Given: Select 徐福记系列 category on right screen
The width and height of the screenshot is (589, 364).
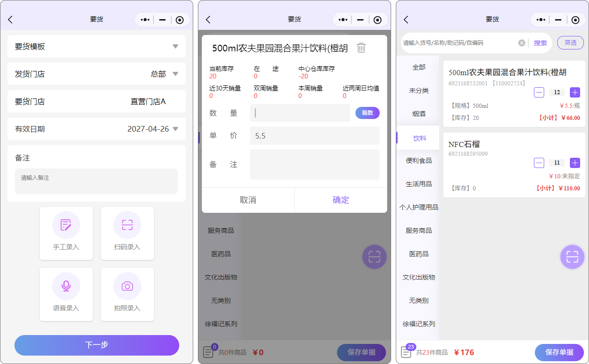Looking at the screenshot, I should (x=419, y=324).
